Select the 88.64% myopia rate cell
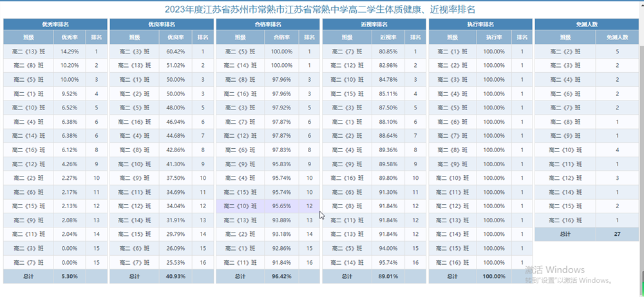 [x=388, y=136]
